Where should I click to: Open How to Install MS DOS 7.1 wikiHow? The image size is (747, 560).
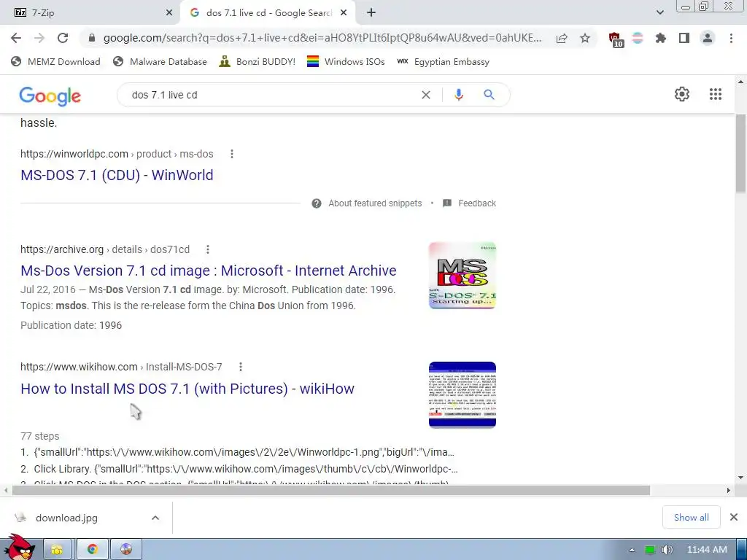[187, 389]
